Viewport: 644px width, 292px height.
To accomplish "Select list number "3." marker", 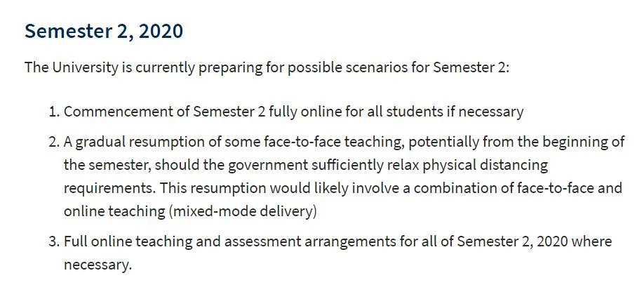I will coord(54,241).
